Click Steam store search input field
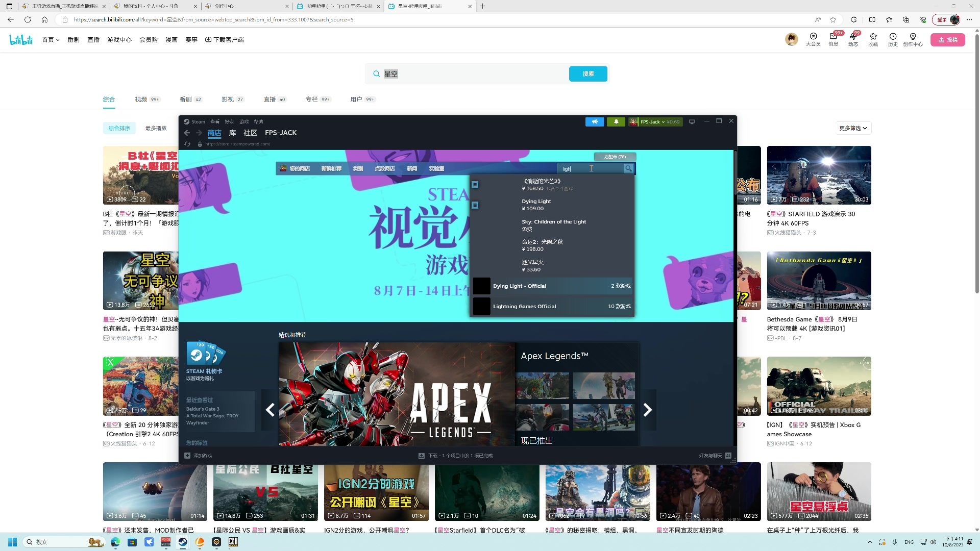Viewport: 980px width, 551px height. coord(590,168)
